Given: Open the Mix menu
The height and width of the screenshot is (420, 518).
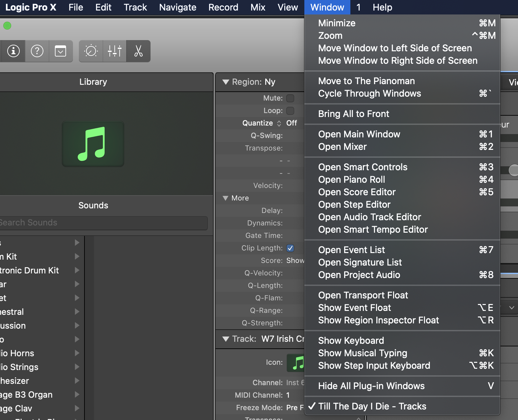Looking at the screenshot, I should pyautogui.click(x=258, y=7).
